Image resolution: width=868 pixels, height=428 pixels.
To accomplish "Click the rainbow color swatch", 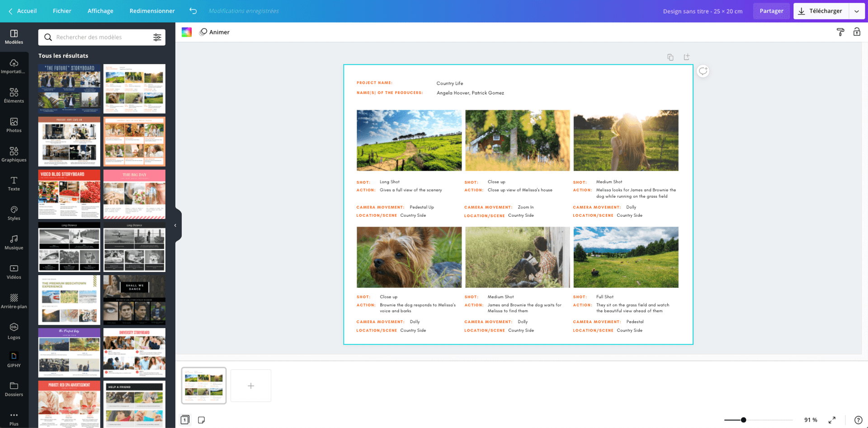I will (187, 32).
